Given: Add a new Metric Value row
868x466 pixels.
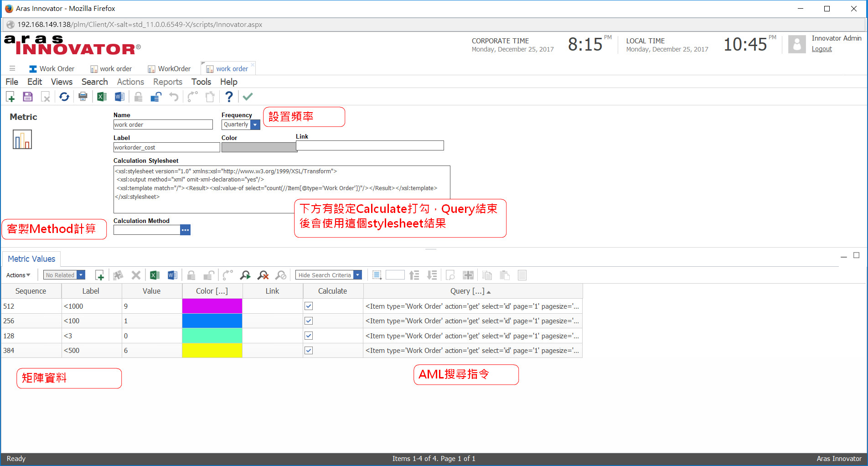Looking at the screenshot, I should coord(100,275).
